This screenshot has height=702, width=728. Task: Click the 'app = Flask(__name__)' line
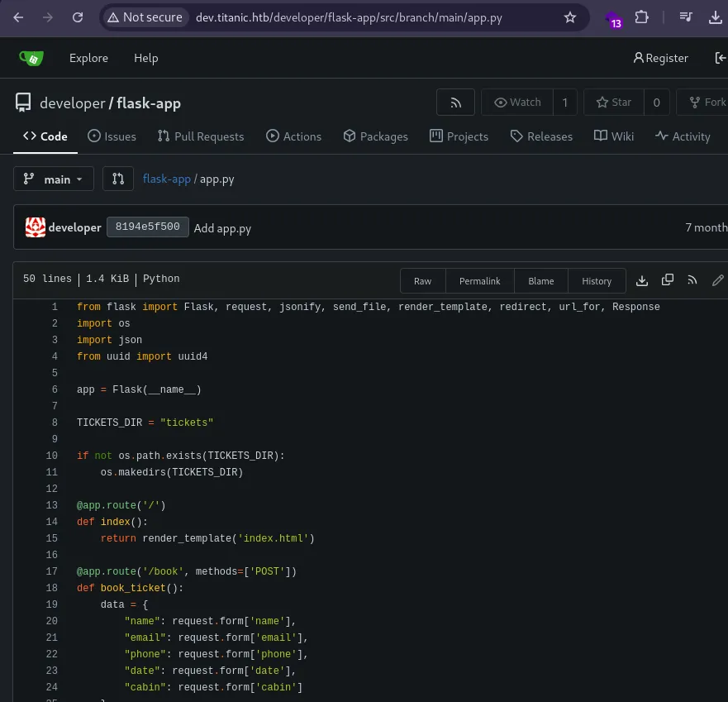pos(139,389)
